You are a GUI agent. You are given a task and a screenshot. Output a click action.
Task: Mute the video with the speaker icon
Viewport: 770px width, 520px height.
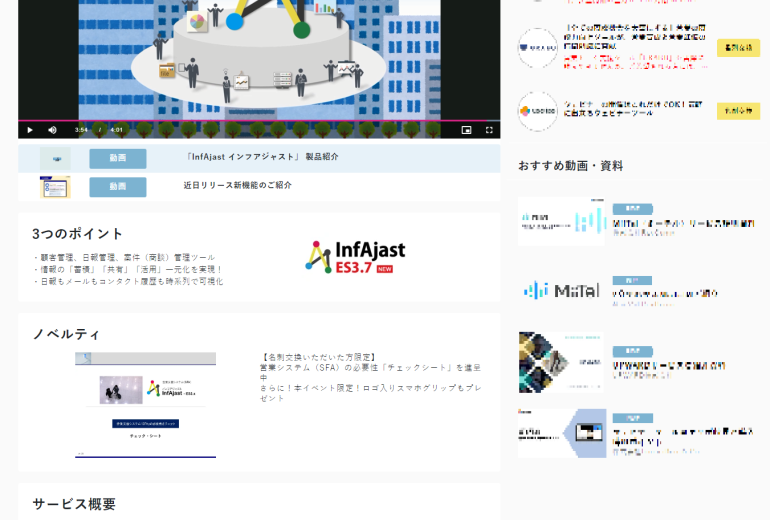click(x=52, y=130)
